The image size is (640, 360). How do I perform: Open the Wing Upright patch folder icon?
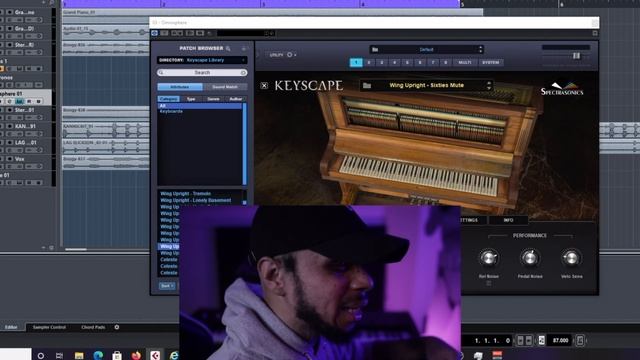pyautogui.click(x=367, y=85)
